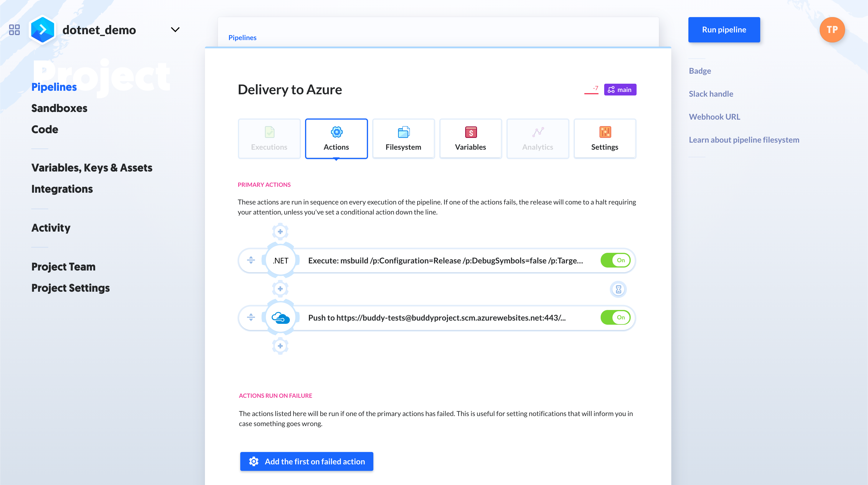Open Variables, Keys & Assets

pyautogui.click(x=92, y=168)
